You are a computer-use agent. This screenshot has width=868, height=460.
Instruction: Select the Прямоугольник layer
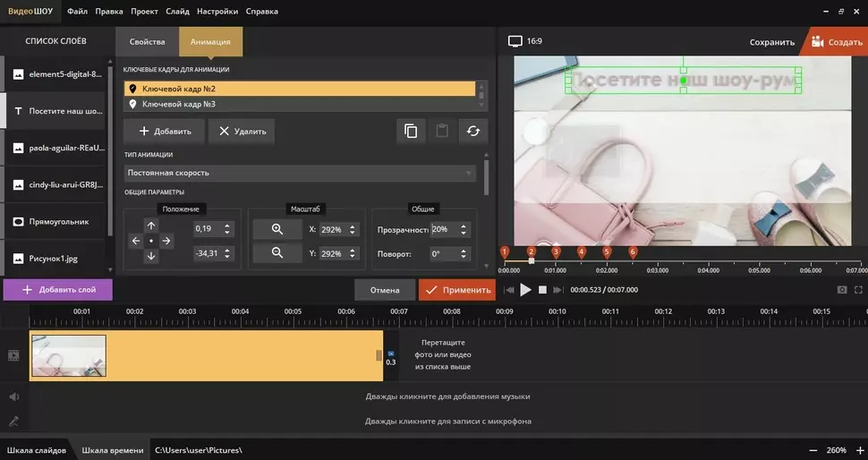point(54,220)
